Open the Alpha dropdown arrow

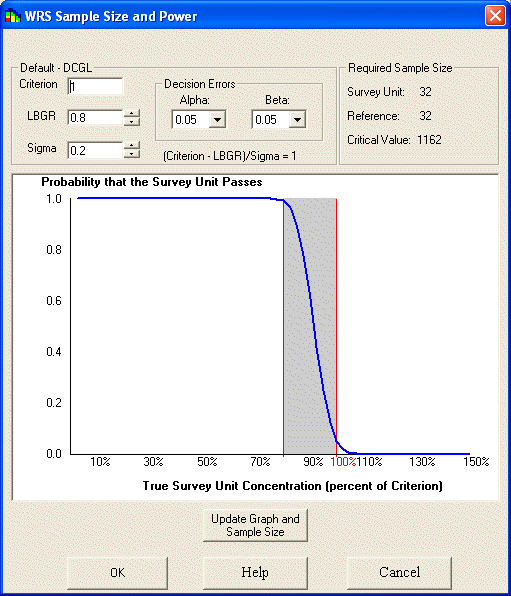217,120
